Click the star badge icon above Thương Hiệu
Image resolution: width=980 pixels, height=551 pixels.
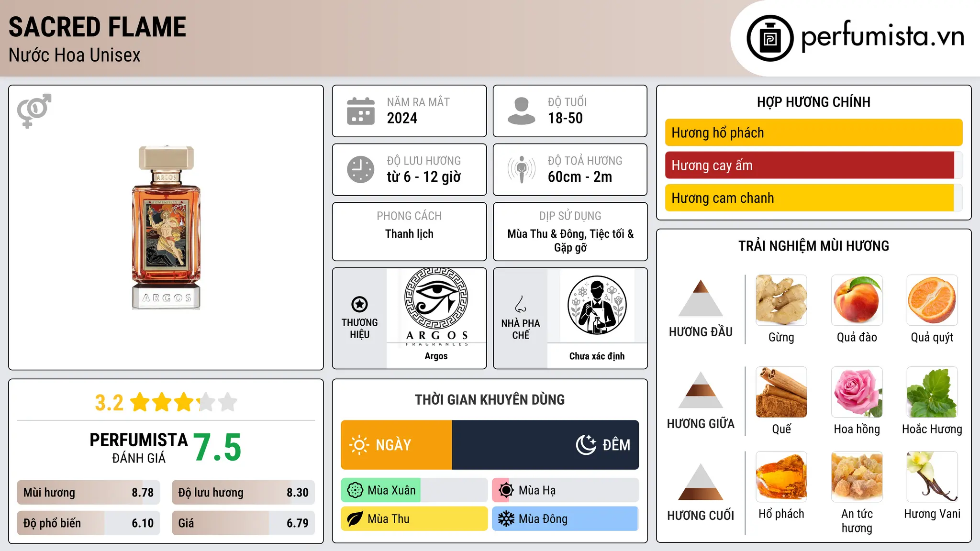[x=359, y=304]
